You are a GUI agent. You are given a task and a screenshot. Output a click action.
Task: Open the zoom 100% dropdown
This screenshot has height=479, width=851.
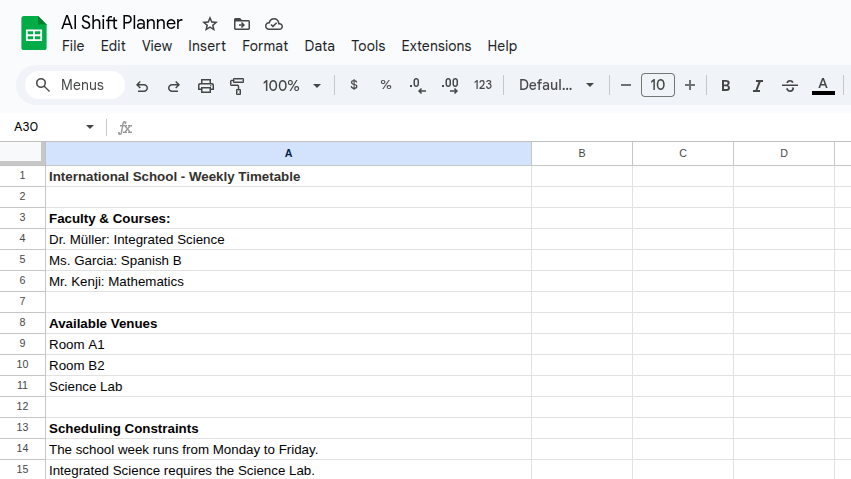[291, 86]
